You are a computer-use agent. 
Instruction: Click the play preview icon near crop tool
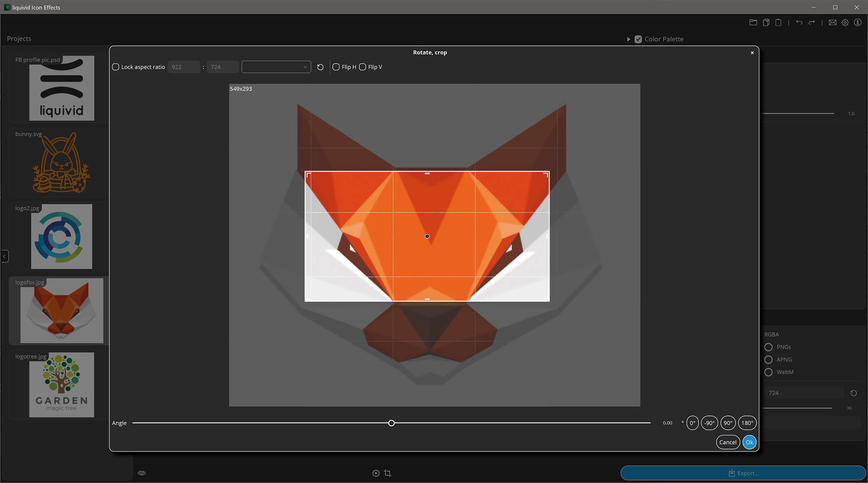click(x=375, y=473)
